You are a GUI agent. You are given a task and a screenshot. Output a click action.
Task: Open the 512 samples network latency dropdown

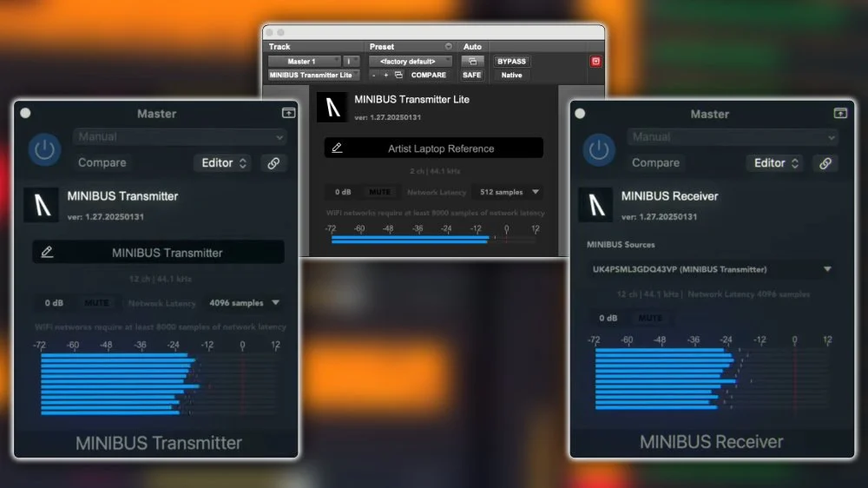click(509, 192)
